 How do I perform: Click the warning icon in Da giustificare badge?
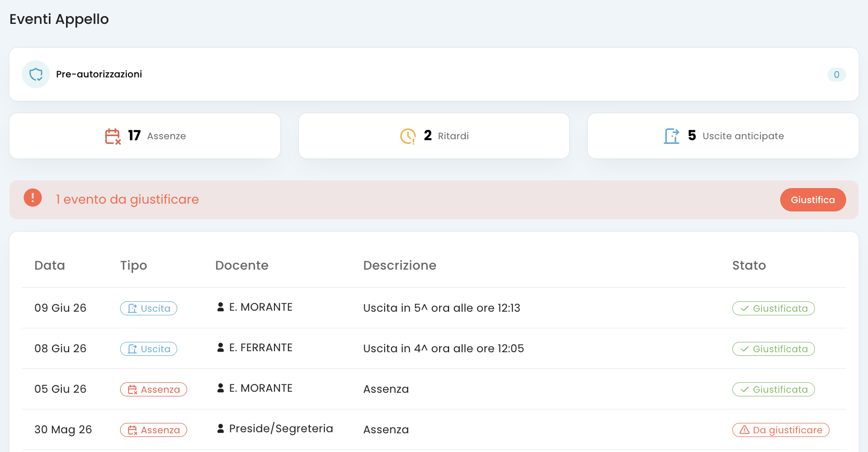click(744, 430)
